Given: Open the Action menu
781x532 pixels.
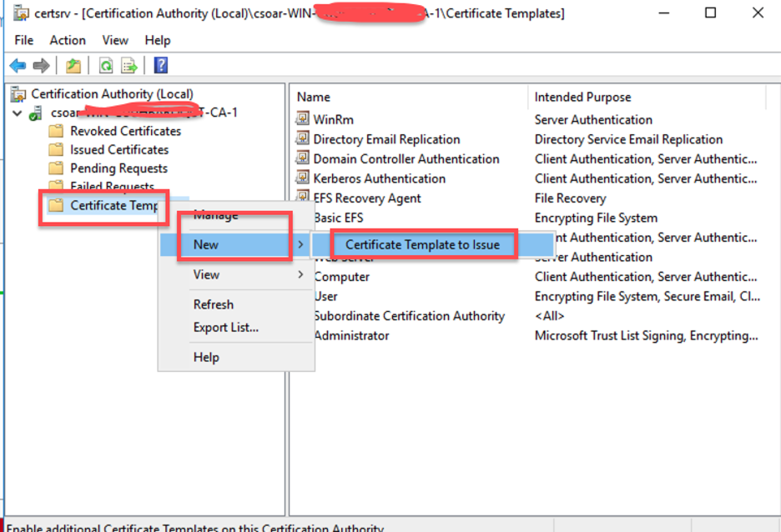Looking at the screenshot, I should pos(67,39).
